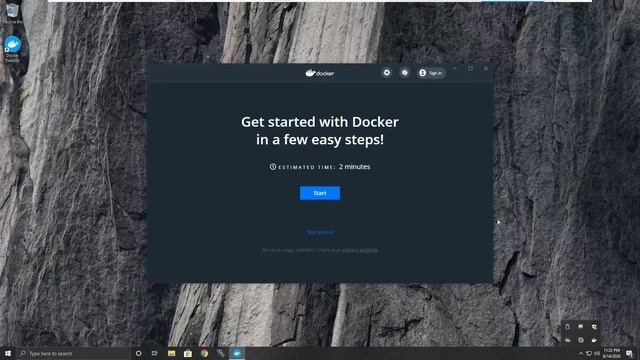Focus the Type here to search box
The height and width of the screenshot is (360, 640).
(x=74, y=353)
